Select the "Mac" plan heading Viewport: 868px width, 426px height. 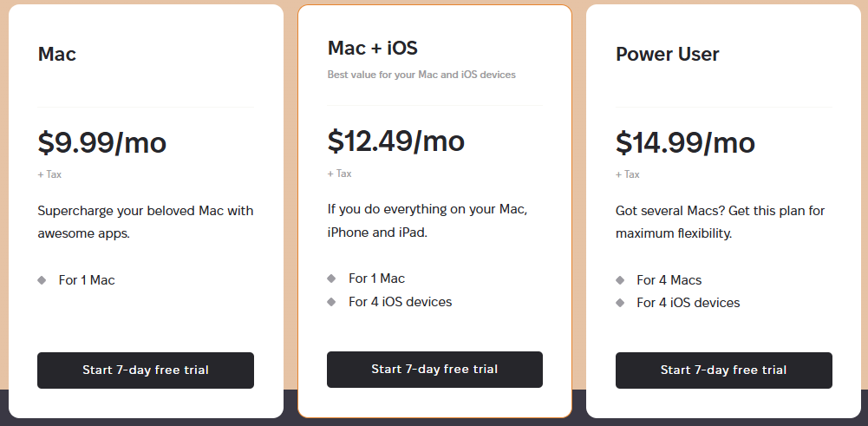click(x=57, y=54)
